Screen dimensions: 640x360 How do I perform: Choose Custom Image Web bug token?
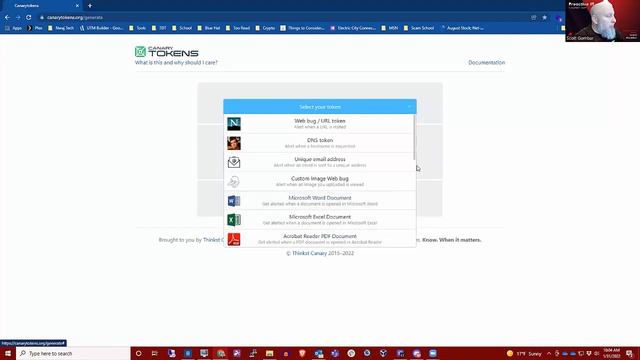[320, 181]
